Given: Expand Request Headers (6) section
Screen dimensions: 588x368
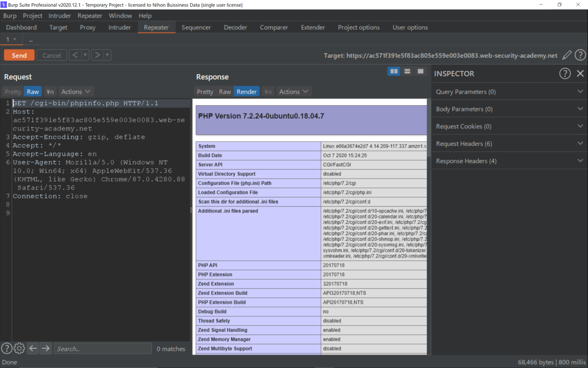Looking at the screenshot, I should pos(510,144).
